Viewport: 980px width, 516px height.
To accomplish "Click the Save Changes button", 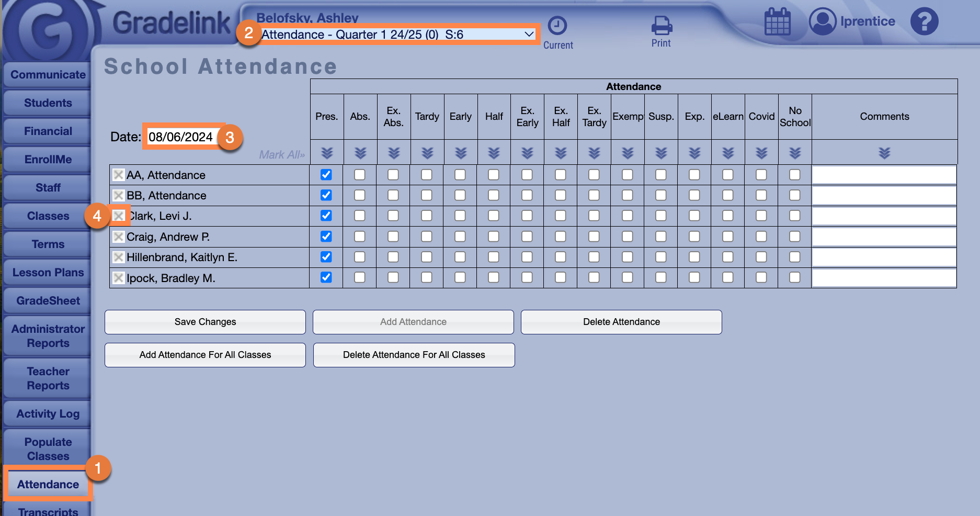I will coord(205,322).
